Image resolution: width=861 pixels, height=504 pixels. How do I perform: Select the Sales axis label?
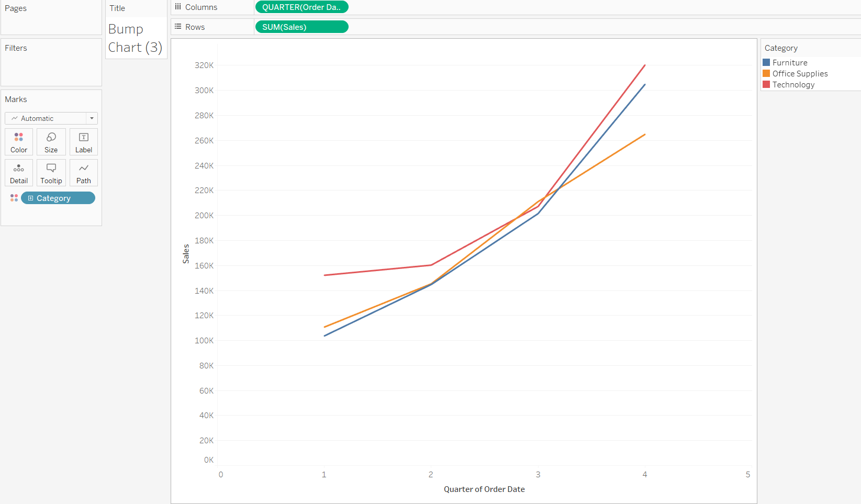[186, 254]
